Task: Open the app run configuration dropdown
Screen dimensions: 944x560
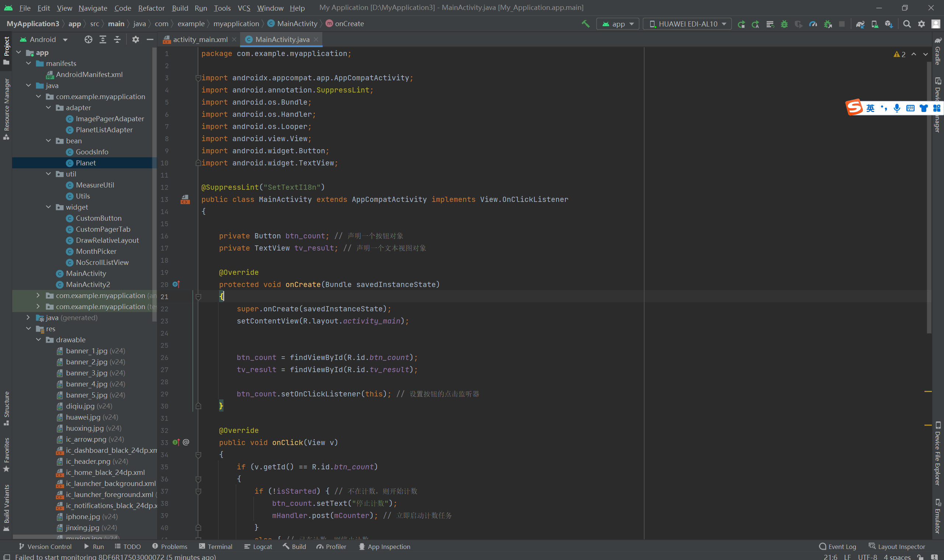Action: tap(618, 24)
